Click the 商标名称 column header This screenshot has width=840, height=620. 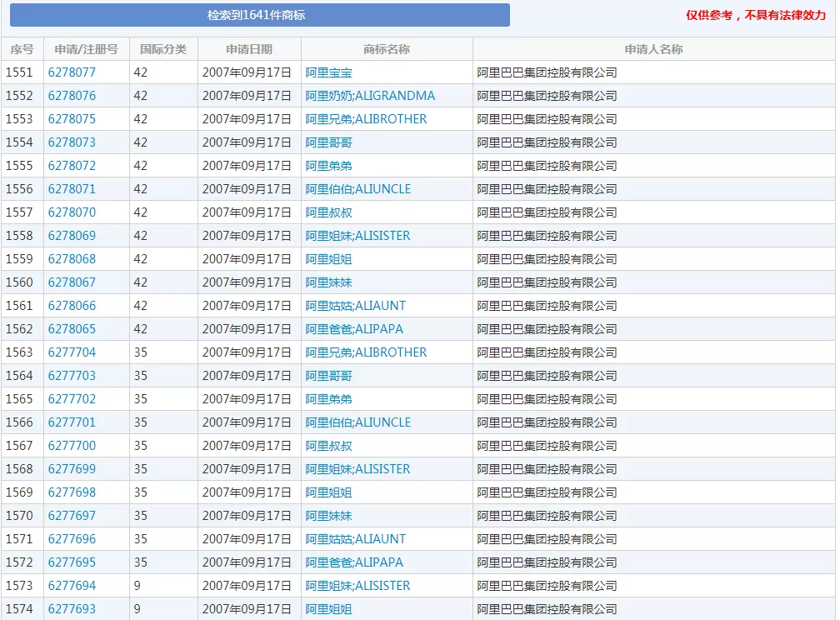click(x=387, y=49)
